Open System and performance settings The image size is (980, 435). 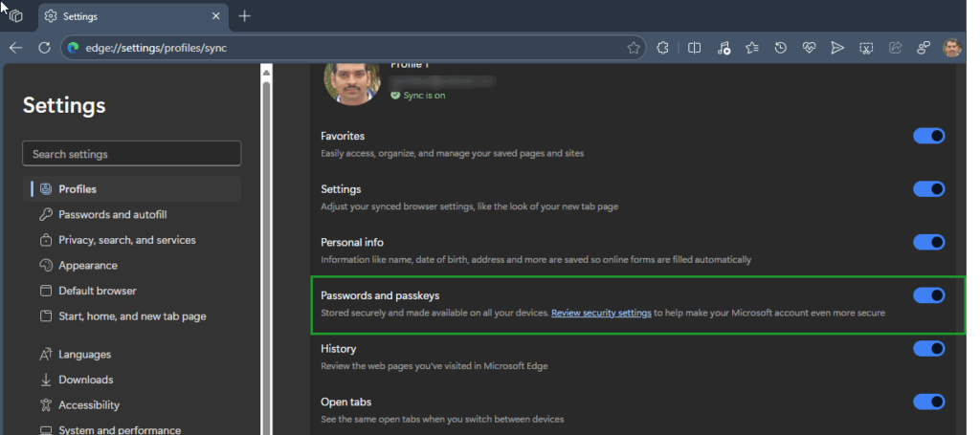pos(120,430)
